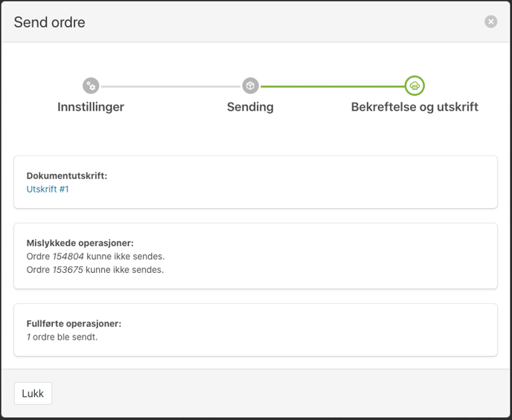The width and height of the screenshot is (512, 420).
Task: Click the Fullførte operasjoner heading
Action: pyautogui.click(x=74, y=323)
